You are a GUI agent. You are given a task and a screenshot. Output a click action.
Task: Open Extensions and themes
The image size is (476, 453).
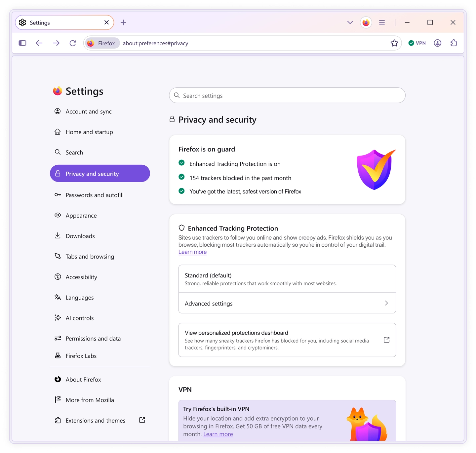click(x=100, y=421)
